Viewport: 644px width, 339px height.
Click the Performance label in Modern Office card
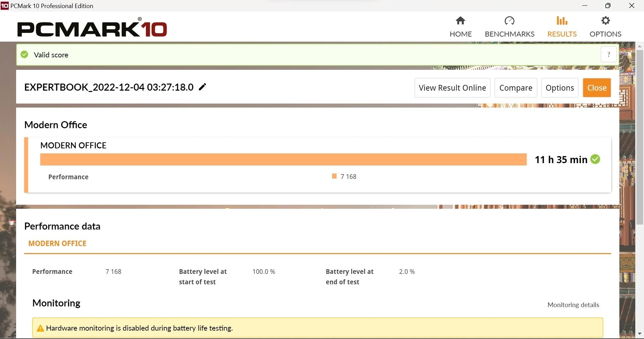[68, 177]
